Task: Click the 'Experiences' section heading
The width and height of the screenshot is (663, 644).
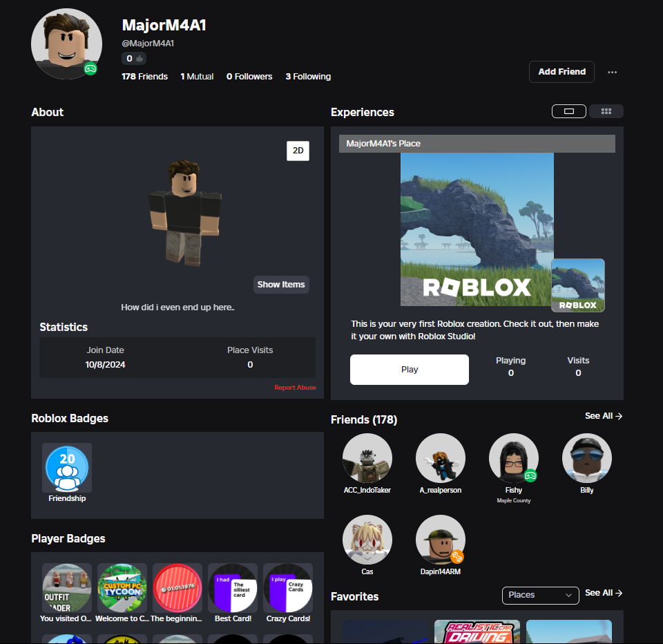Action: coord(363,112)
